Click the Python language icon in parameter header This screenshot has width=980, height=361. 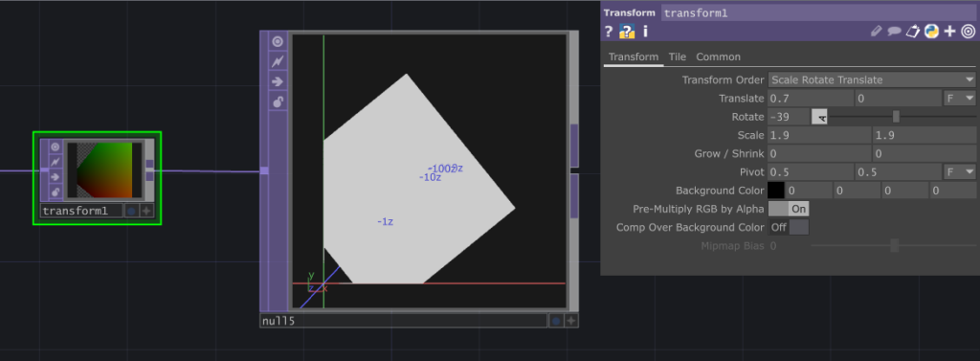pos(932,31)
